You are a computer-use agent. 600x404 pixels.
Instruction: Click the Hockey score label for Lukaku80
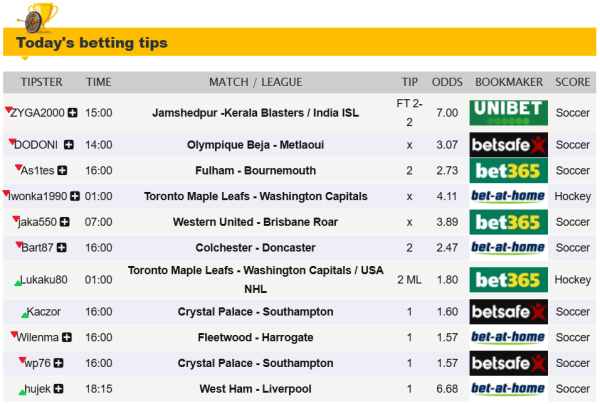point(573,280)
